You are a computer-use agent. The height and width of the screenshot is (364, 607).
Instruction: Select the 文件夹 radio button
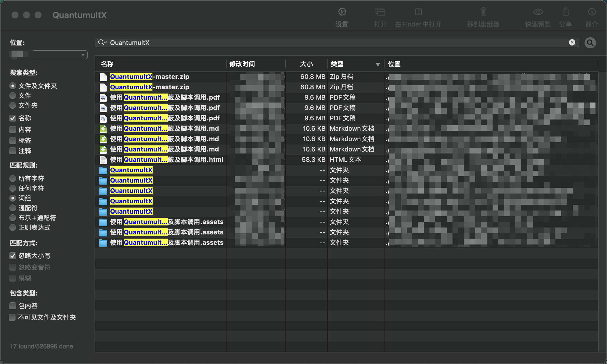coord(13,105)
